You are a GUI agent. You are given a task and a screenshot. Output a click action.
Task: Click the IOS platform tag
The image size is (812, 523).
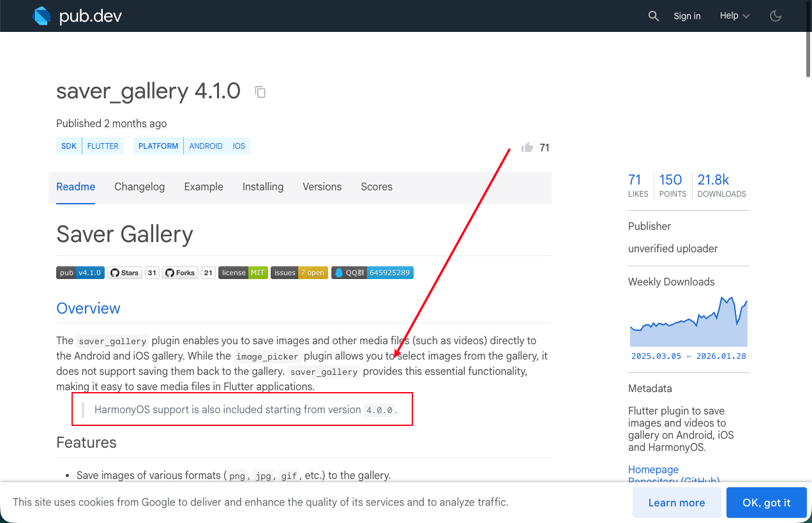click(x=239, y=146)
